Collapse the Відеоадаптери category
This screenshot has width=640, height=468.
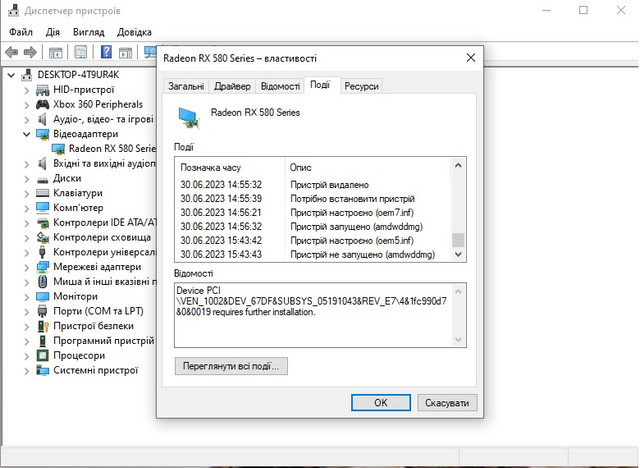[x=27, y=134]
